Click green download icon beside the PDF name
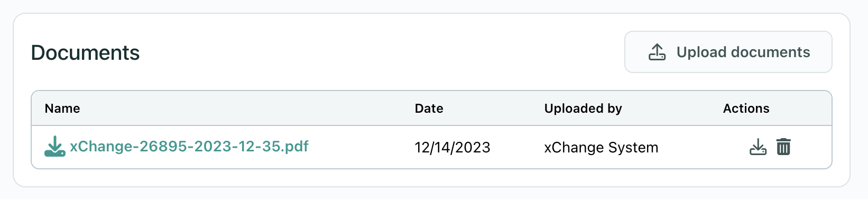Viewport: 868px width, 199px height. click(54, 147)
